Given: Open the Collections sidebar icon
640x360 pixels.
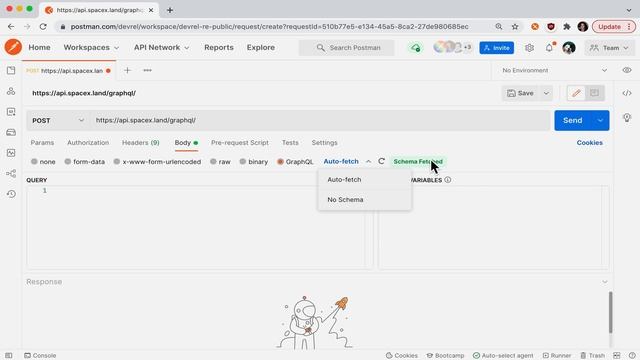Looking at the screenshot, I should click(x=11, y=70).
